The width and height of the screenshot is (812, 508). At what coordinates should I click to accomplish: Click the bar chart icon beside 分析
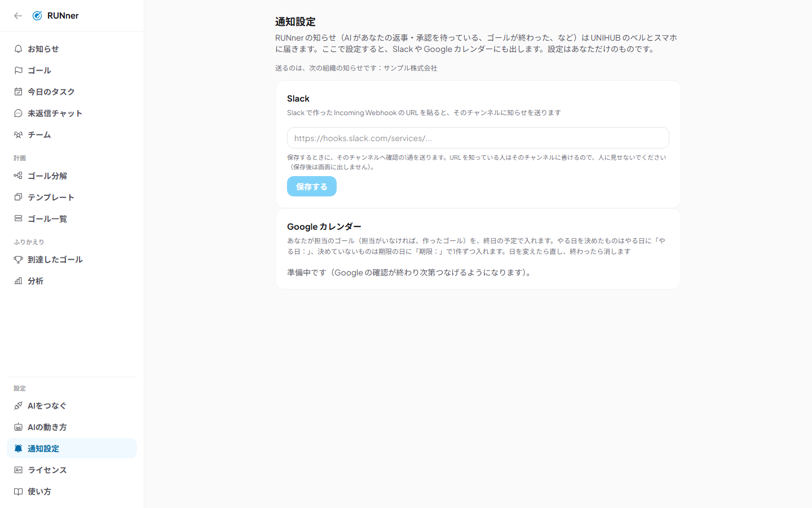(18, 281)
